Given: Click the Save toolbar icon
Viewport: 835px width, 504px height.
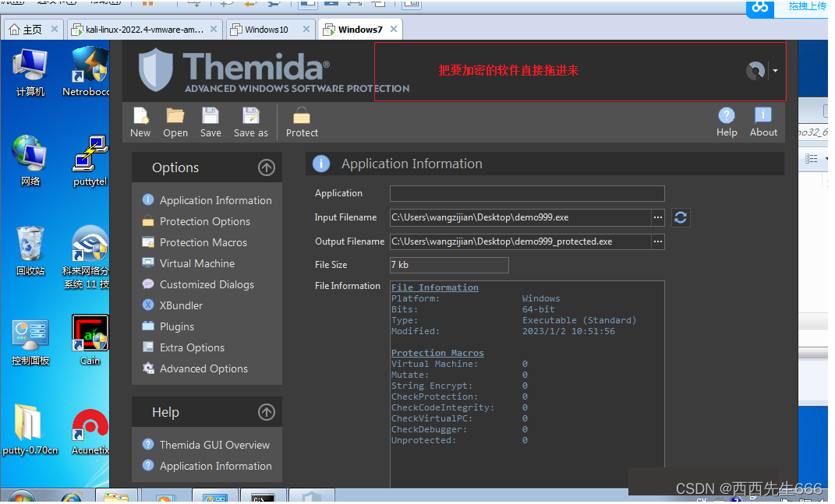Looking at the screenshot, I should [x=211, y=122].
